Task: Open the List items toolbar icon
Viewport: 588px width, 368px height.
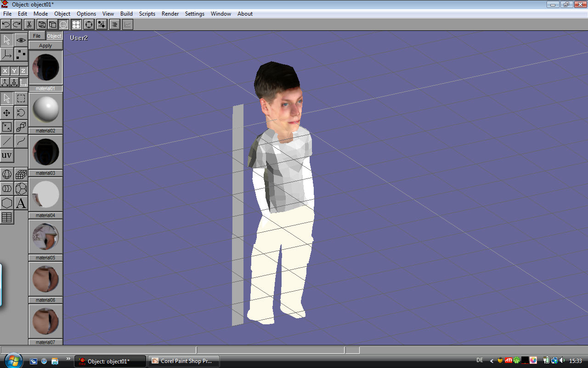Action: (x=115, y=24)
